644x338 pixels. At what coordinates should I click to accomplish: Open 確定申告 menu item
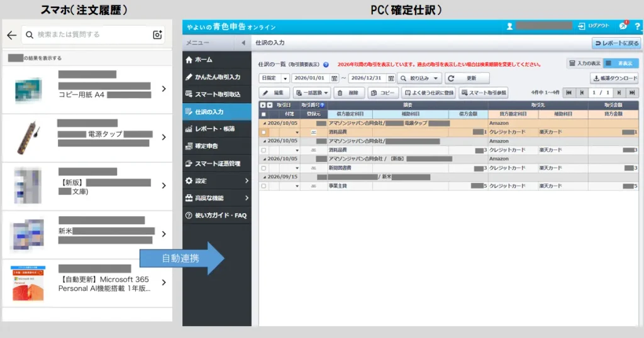pyautogui.click(x=217, y=146)
